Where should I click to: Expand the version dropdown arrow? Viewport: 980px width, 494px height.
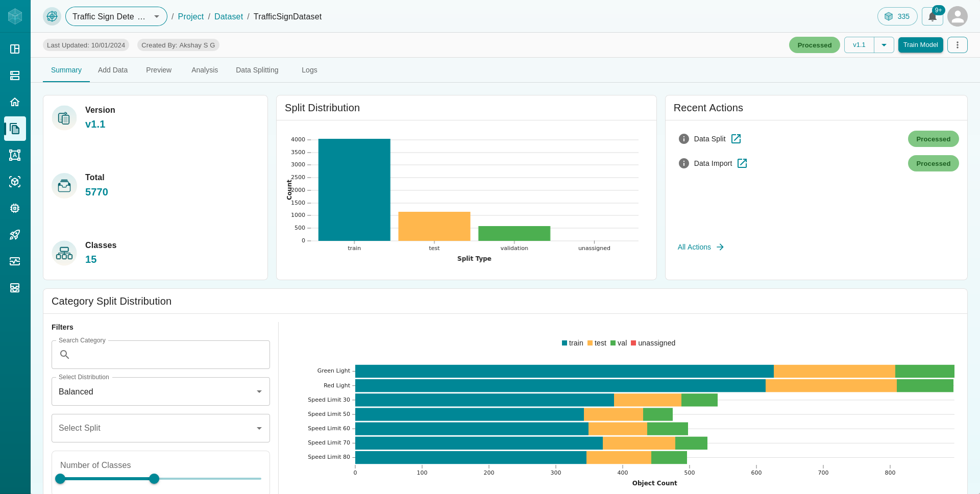884,45
